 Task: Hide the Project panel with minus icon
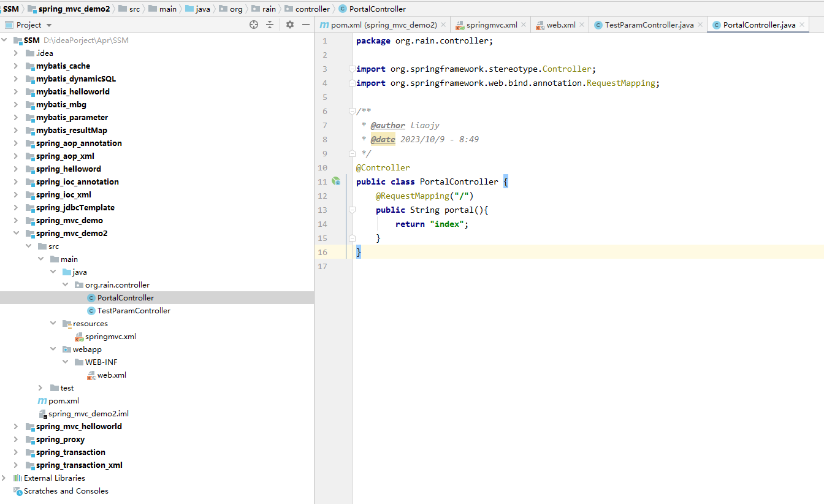pyautogui.click(x=306, y=25)
